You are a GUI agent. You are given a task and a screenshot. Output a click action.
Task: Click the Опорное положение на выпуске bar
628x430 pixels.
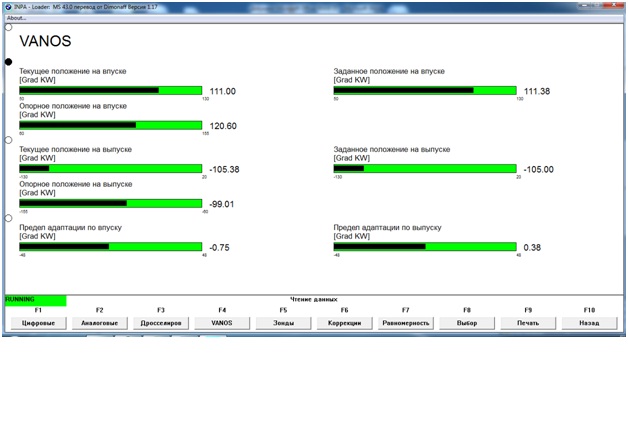[111, 203]
